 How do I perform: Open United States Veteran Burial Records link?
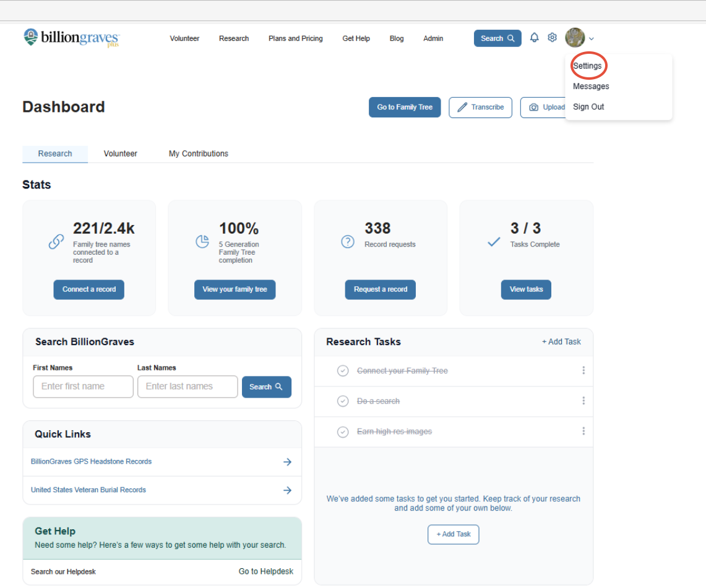88,490
